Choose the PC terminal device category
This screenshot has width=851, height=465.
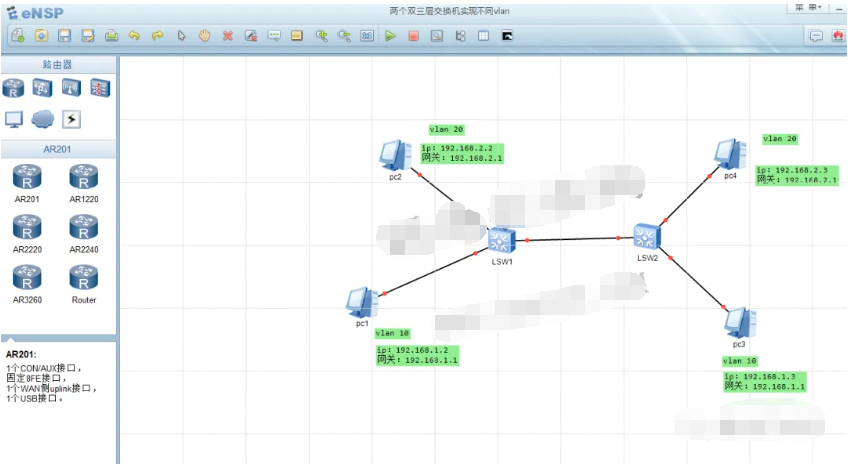point(14,119)
